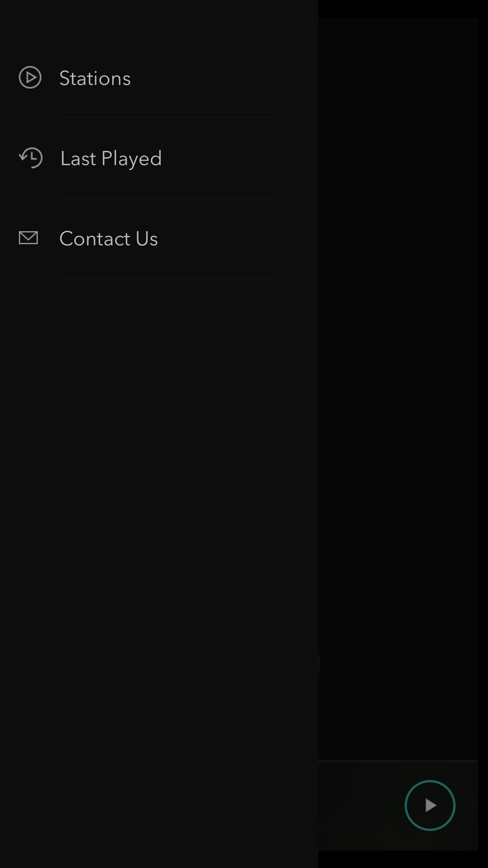Tap the dark strip above the dimmed content
The width and height of the screenshot is (488, 868).
click(403, 8)
